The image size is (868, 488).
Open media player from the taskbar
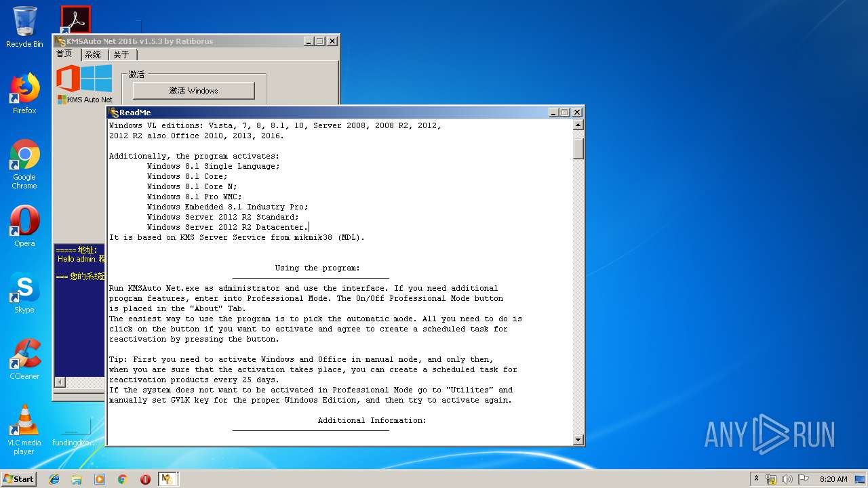[100, 479]
